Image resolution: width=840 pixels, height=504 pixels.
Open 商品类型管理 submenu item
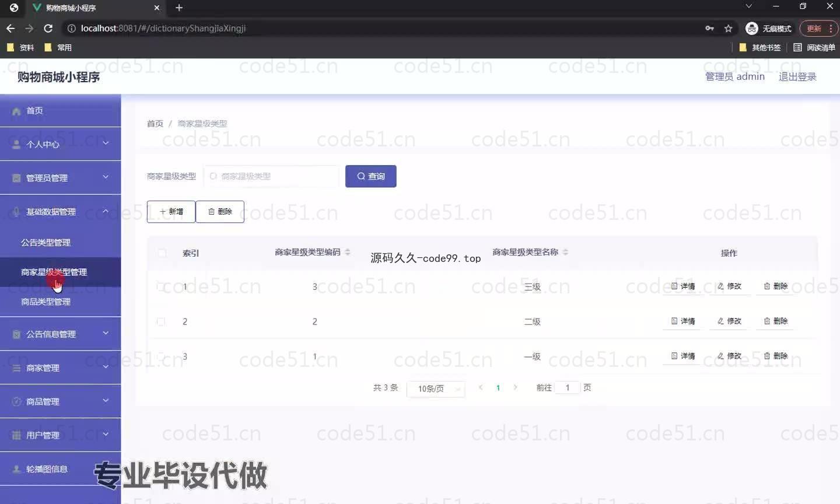click(61, 302)
